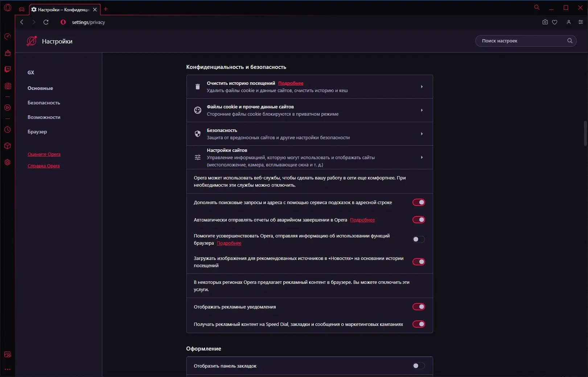This screenshot has height=377, width=588.
Task: Open the Extensions cube icon in sidebar
Action: coord(8,146)
